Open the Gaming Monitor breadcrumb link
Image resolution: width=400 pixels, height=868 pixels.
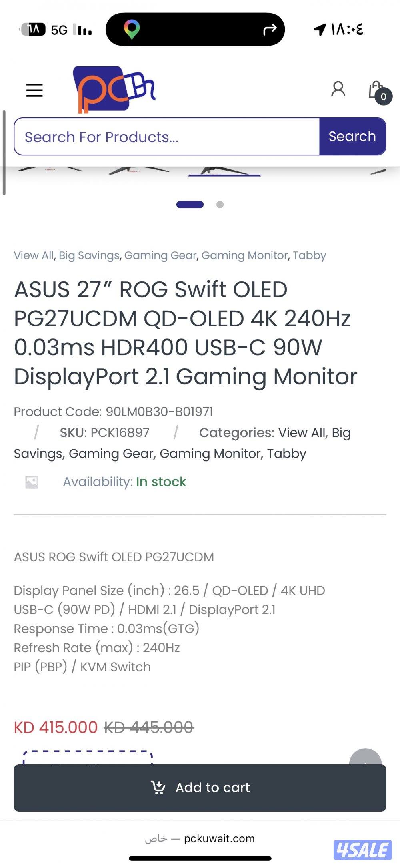(244, 255)
